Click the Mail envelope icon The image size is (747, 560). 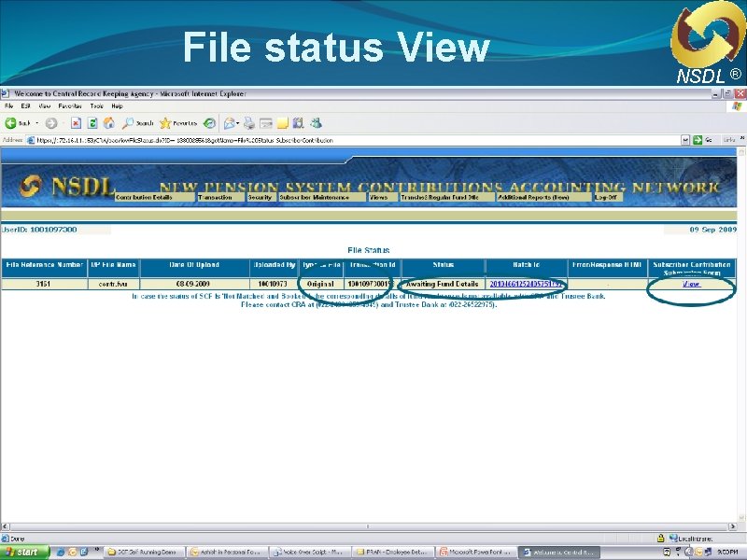(x=229, y=123)
